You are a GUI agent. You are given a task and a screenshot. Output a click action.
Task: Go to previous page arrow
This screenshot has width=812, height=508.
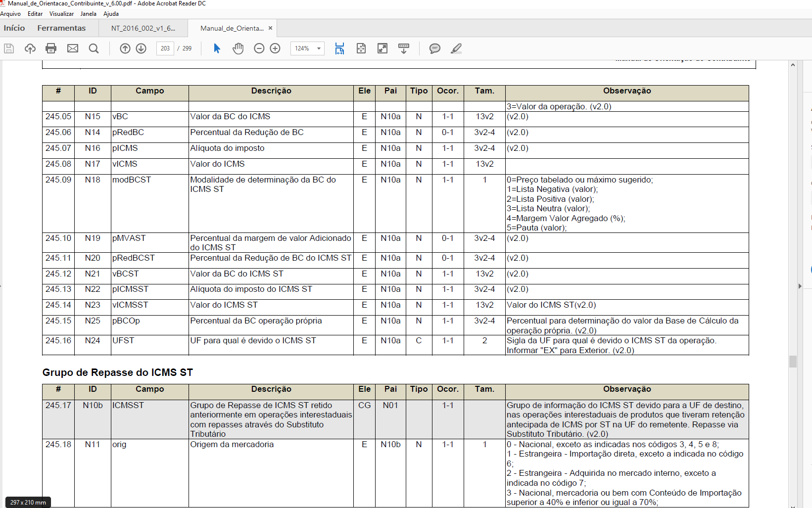pos(125,48)
